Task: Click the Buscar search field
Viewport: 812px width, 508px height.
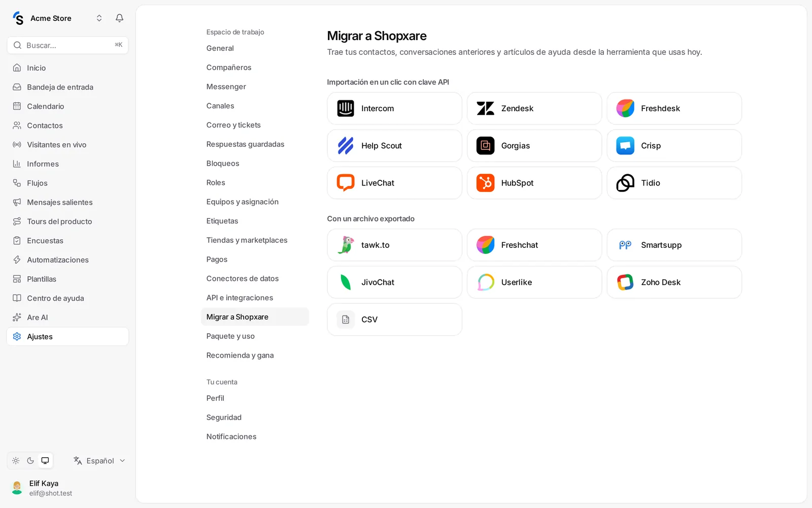Action: (67, 45)
